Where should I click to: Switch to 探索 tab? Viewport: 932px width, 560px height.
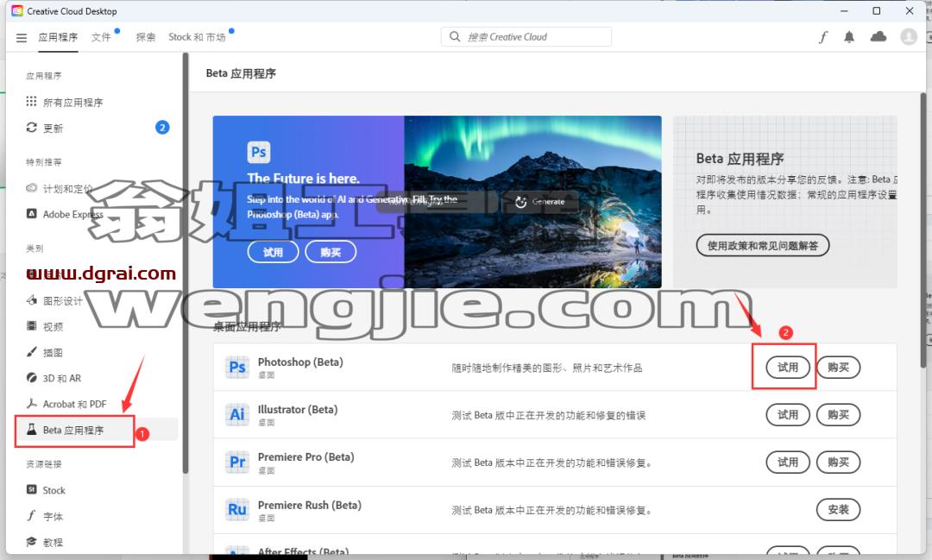[x=146, y=37]
